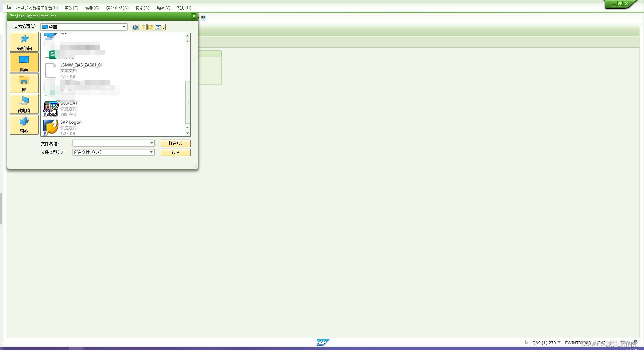Open the Libraries (库) sidebar location

(x=24, y=83)
